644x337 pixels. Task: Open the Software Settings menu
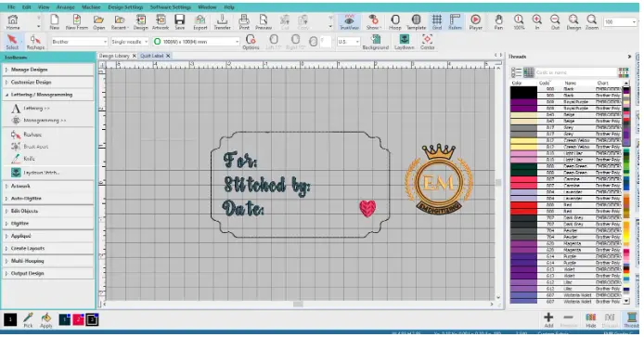coord(170,7)
